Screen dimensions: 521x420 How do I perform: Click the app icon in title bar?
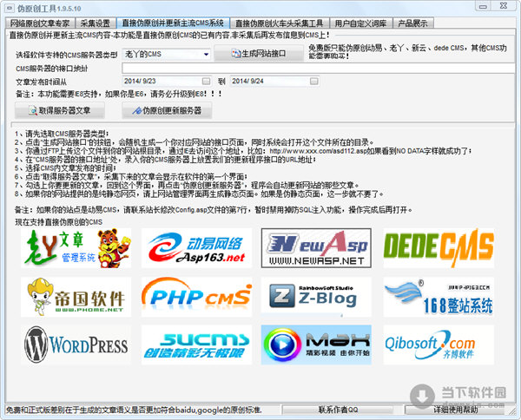pos(10,8)
